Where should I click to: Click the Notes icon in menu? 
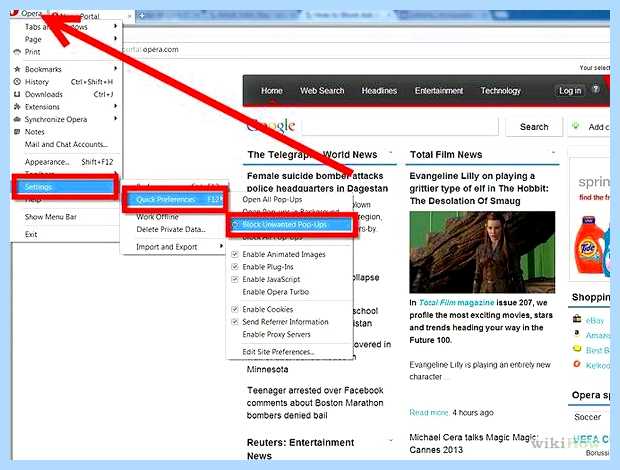(17, 132)
